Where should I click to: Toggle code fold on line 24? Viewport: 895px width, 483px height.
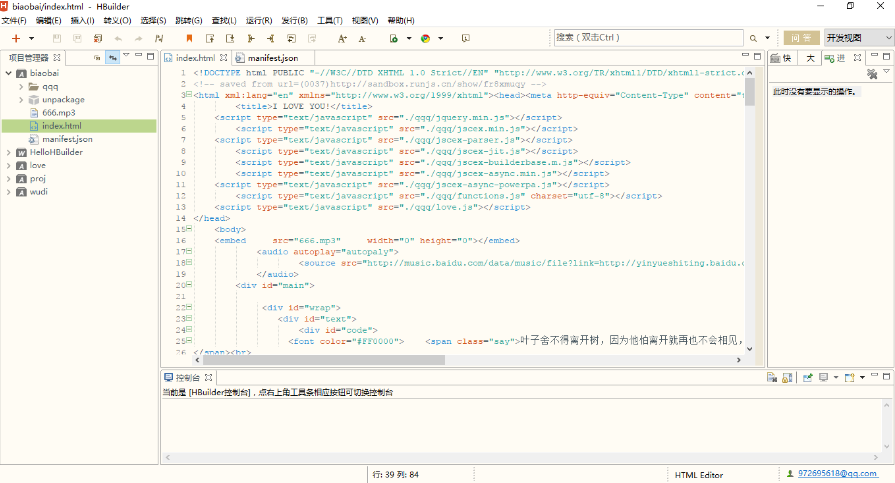point(189,329)
